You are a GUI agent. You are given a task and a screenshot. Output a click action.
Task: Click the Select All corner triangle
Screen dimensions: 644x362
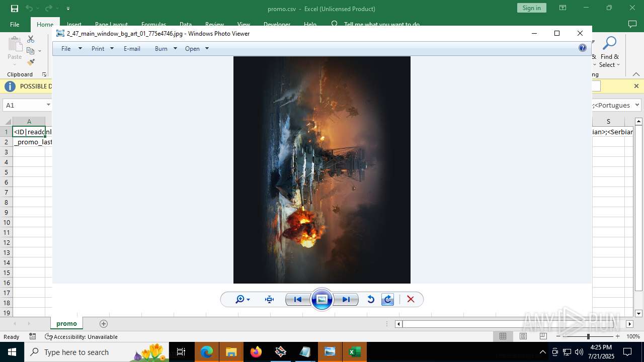7,122
